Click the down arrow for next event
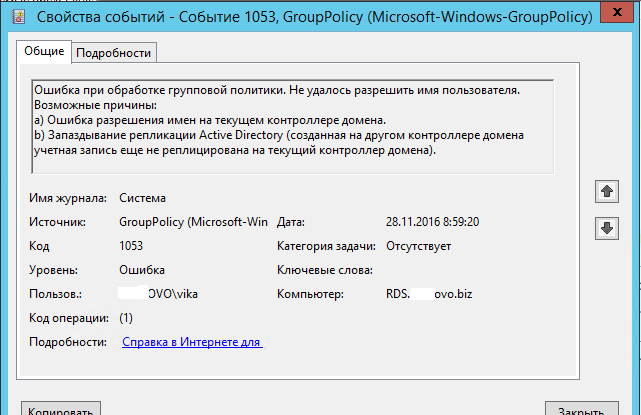Screen dimensions: 641x415 point(607,228)
